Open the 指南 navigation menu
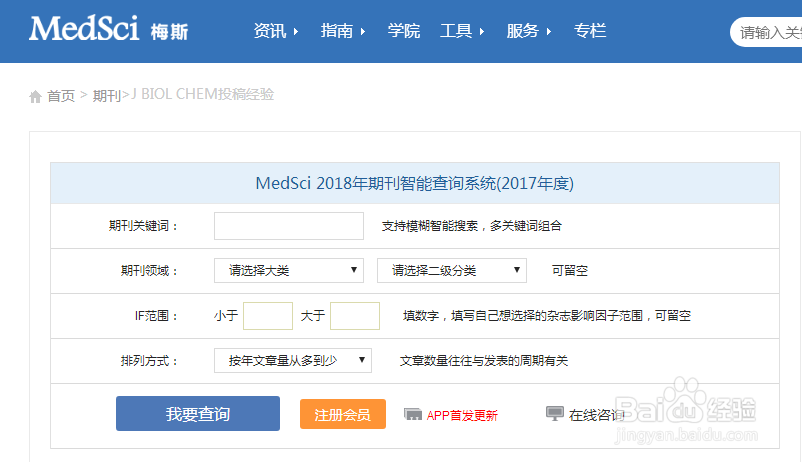802x462 pixels. (x=343, y=31)
